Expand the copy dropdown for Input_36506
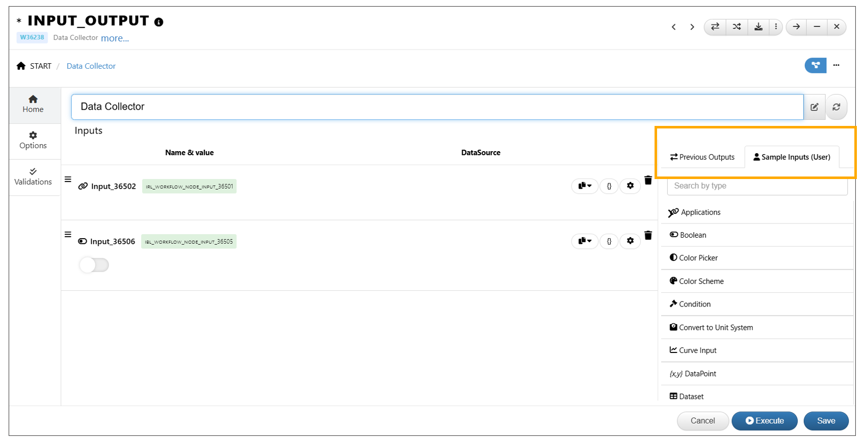The image size is (868, 442). pyautogui.click(x=585, y=241)
